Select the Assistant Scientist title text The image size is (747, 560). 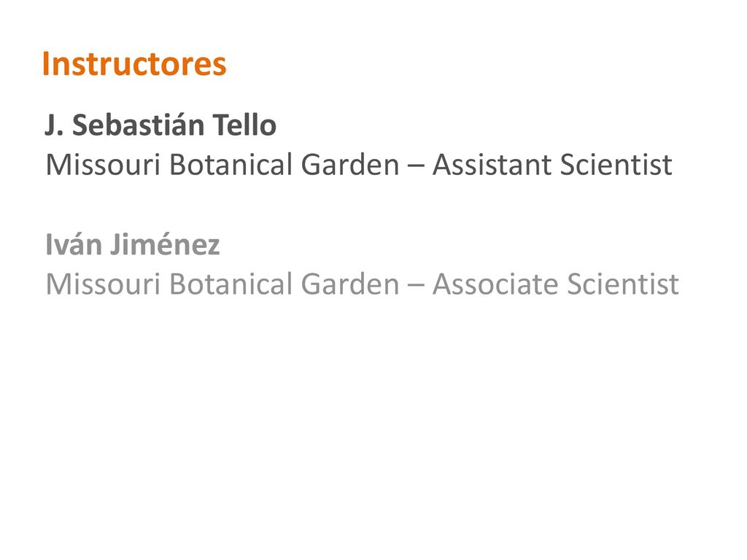(x=553, y=165)
